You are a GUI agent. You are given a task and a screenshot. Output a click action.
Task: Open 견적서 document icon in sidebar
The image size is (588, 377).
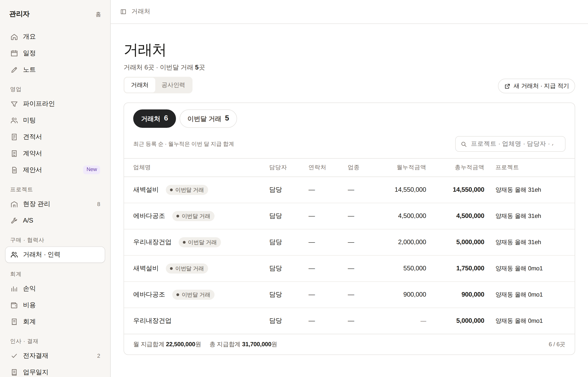coord(14,137)
